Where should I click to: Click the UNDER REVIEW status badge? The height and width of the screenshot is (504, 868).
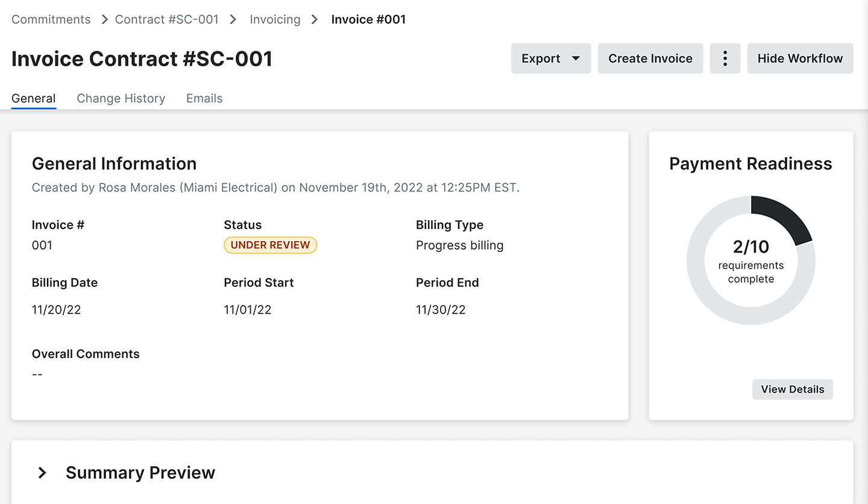(x=270, y=245)
